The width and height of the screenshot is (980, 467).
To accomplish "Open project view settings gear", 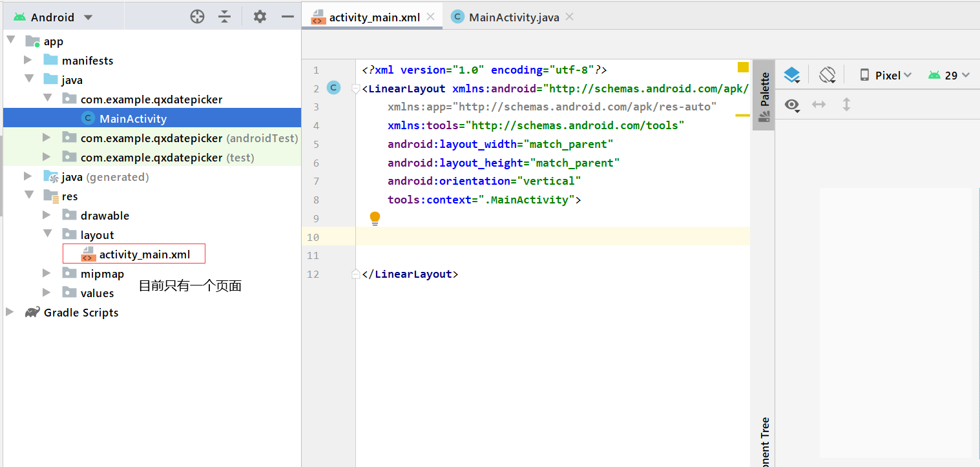I will pos(260,17).
